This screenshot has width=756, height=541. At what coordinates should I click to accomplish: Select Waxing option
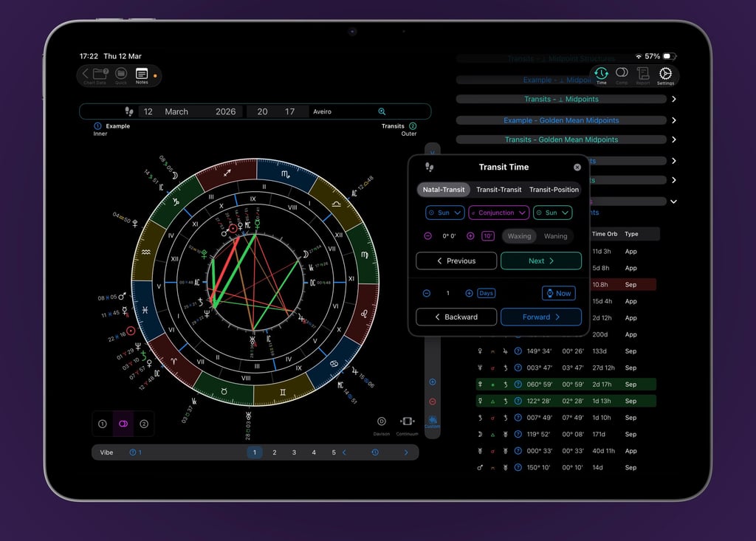(519, 235)
